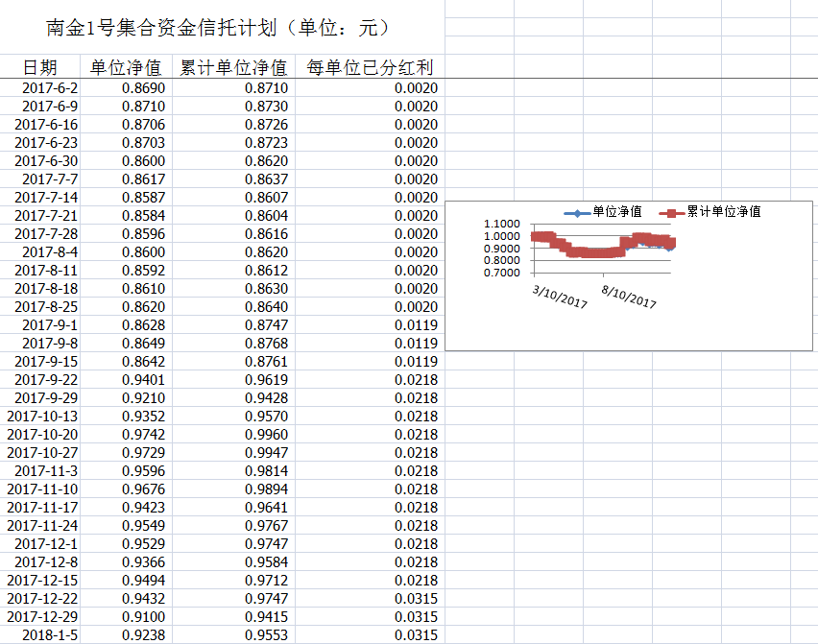The width and height of the screenshot is (818, 644).
Task: Click the cumulative value cell 0.9553
Action: tap(266, 635)
